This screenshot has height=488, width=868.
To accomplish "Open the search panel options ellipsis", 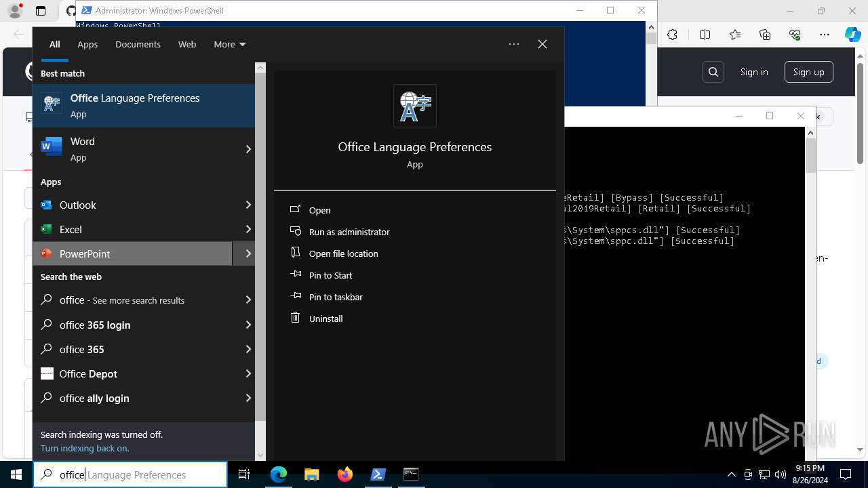I will (x=514, y=44).
